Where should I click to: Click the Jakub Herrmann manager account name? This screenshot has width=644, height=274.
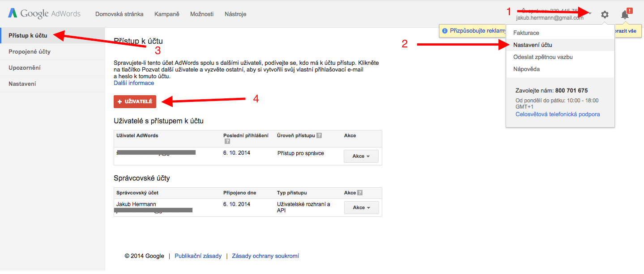click(x=136, y=204)
